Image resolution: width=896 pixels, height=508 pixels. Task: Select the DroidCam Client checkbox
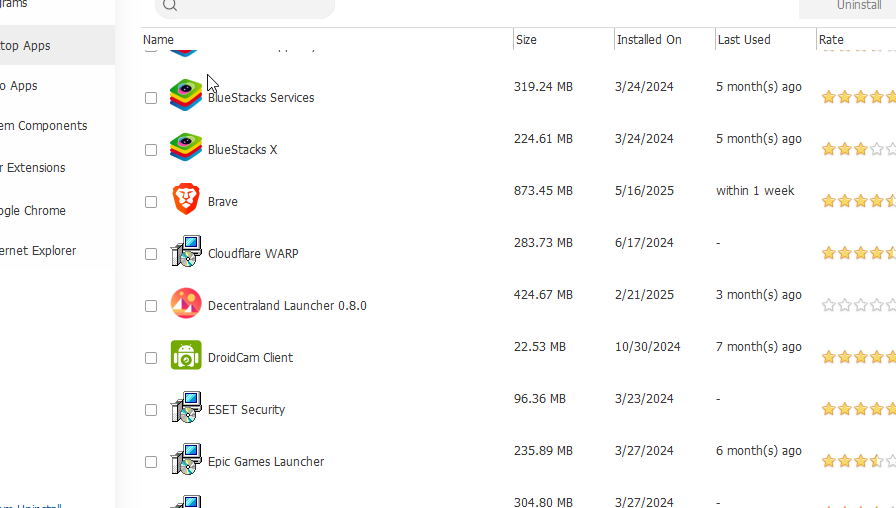point(151,358)
